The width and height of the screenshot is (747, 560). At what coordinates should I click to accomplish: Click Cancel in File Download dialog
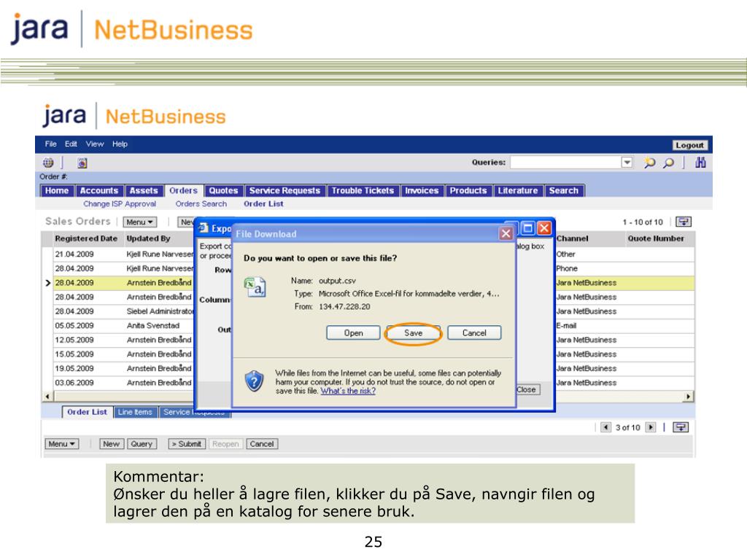click(474, 332)
